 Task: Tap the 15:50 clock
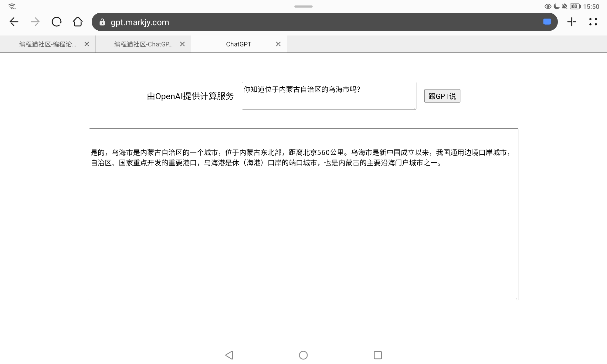click(591, 7)
